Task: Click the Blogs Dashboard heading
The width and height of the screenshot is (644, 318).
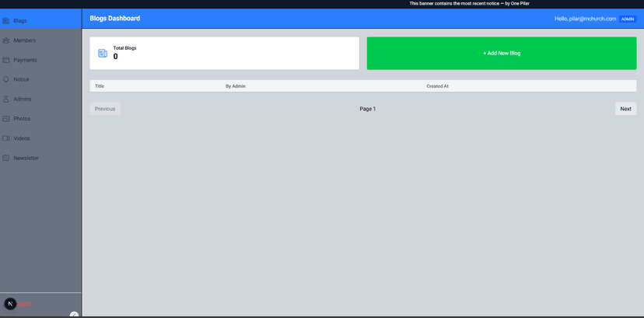Action: coord(114,19)
